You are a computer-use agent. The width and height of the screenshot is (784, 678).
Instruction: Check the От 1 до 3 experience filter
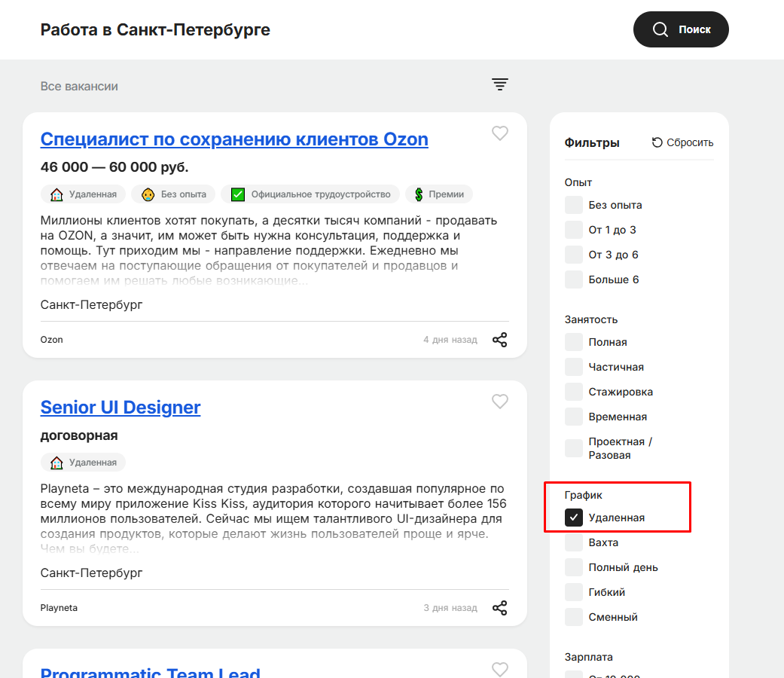point(573,230)
